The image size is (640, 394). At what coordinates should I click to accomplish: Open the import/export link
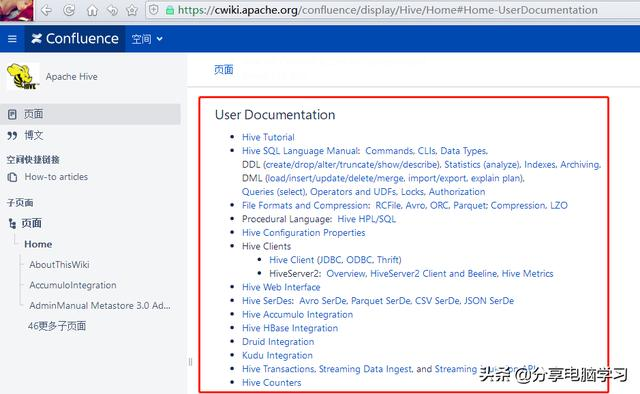click(438, 178)
